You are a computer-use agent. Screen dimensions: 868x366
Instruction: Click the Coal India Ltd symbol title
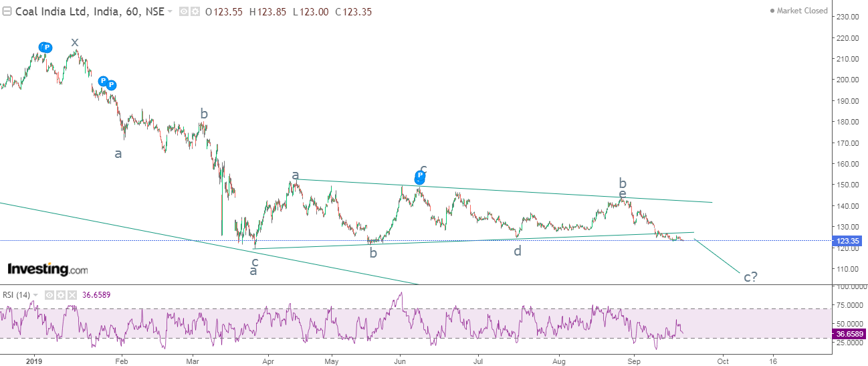coord(88,11)
